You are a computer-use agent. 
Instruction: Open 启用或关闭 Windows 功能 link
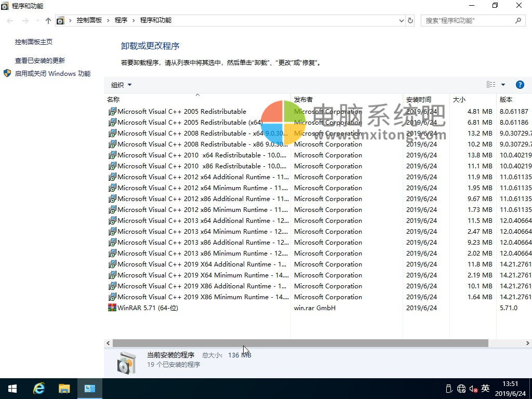52,73
